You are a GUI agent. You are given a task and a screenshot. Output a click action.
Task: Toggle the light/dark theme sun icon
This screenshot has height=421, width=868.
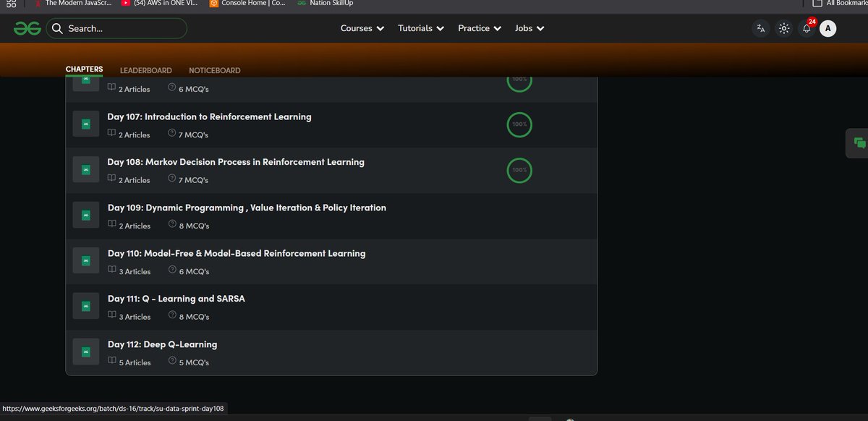pos(783,28)
